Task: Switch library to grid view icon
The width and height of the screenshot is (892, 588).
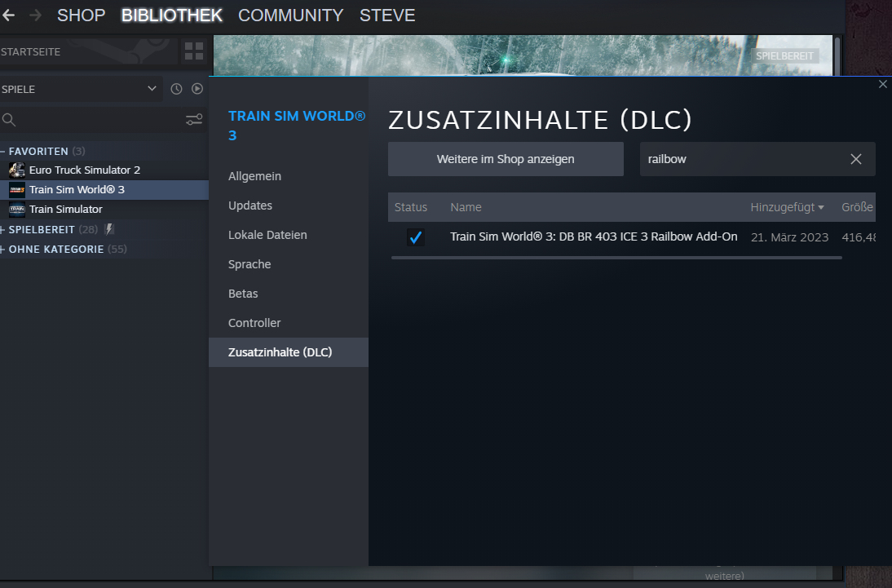Action: pos(194,51)
